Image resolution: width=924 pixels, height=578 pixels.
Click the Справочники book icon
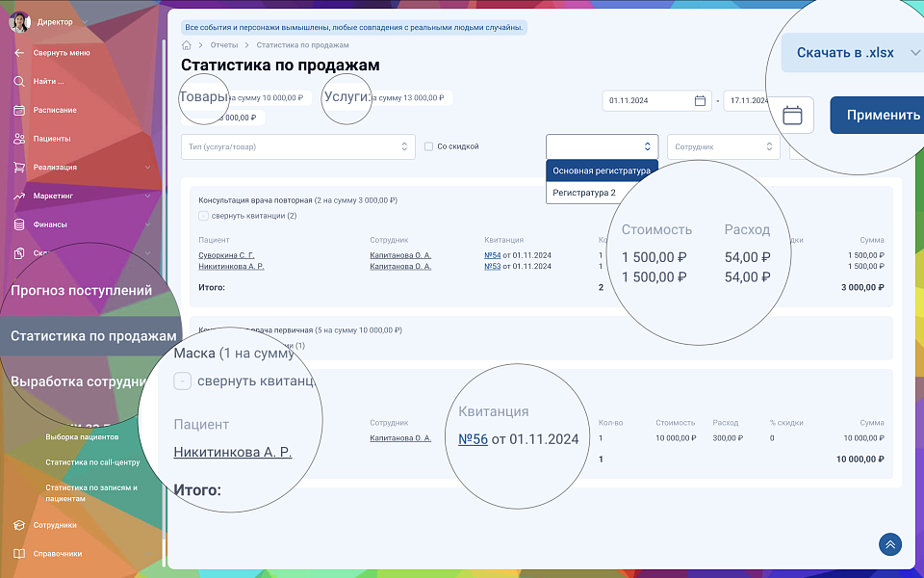pos(18,554)
